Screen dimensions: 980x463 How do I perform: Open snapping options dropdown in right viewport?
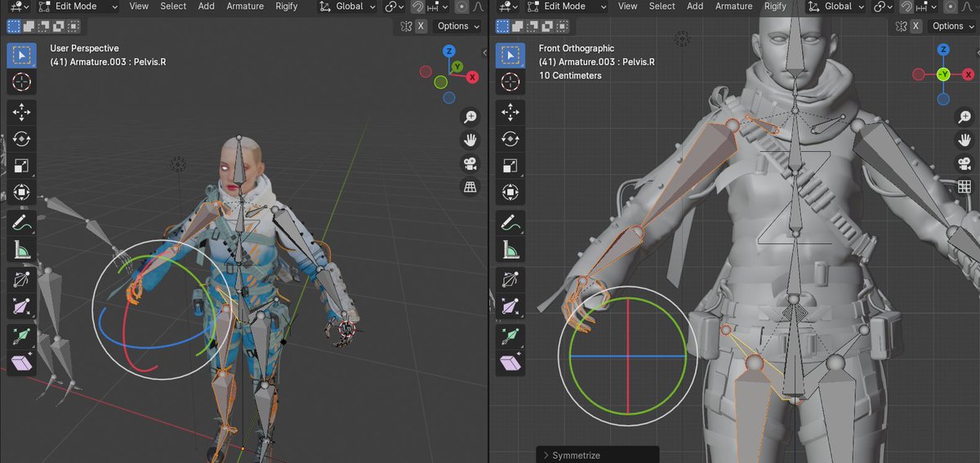928,7
